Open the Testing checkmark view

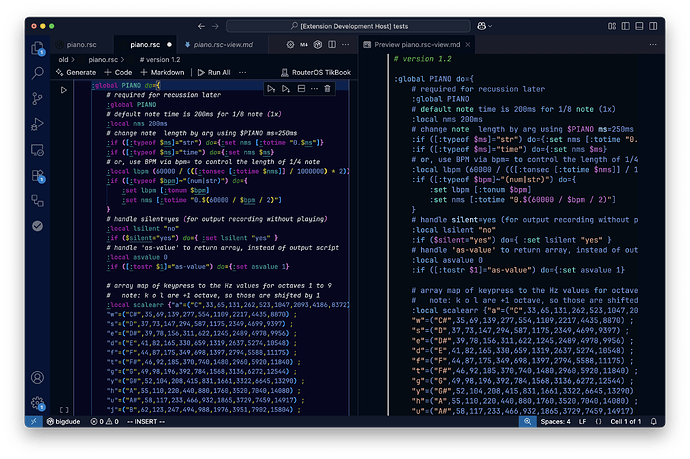tap(38, 226)
